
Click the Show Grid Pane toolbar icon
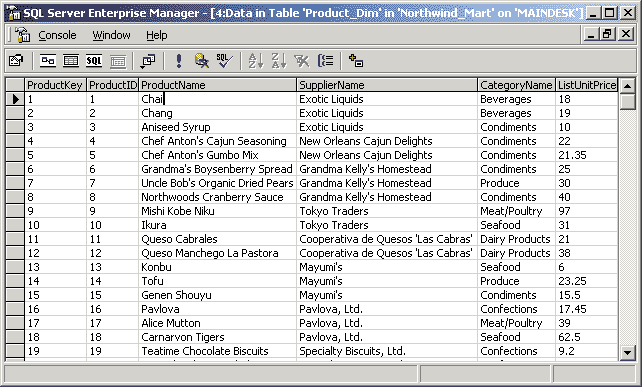pos(71,61)
